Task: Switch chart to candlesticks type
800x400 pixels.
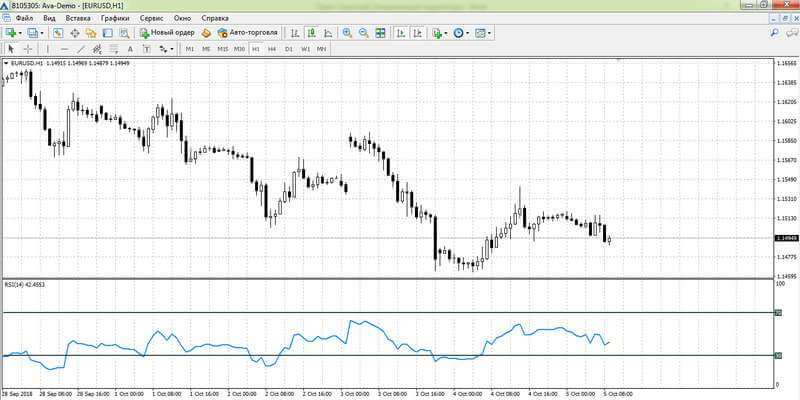Action: coord(311,33)
